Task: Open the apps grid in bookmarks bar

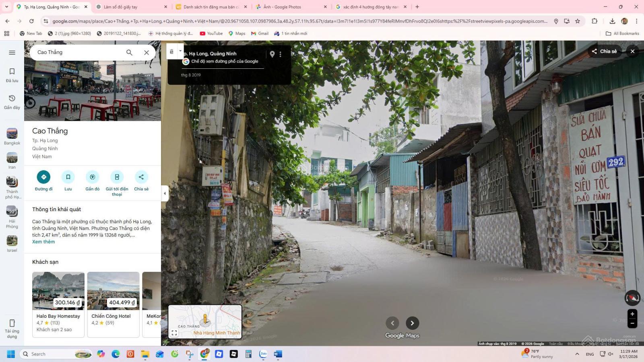Action: 7,33
